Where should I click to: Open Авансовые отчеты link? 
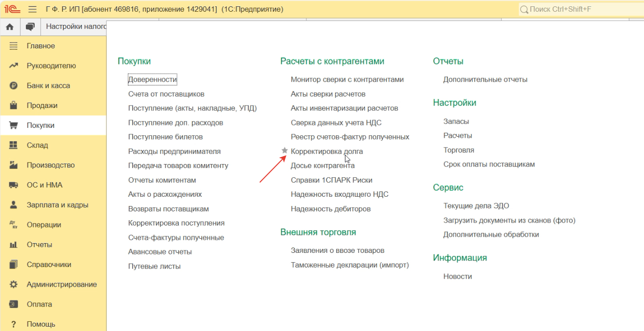click(160, 252)
